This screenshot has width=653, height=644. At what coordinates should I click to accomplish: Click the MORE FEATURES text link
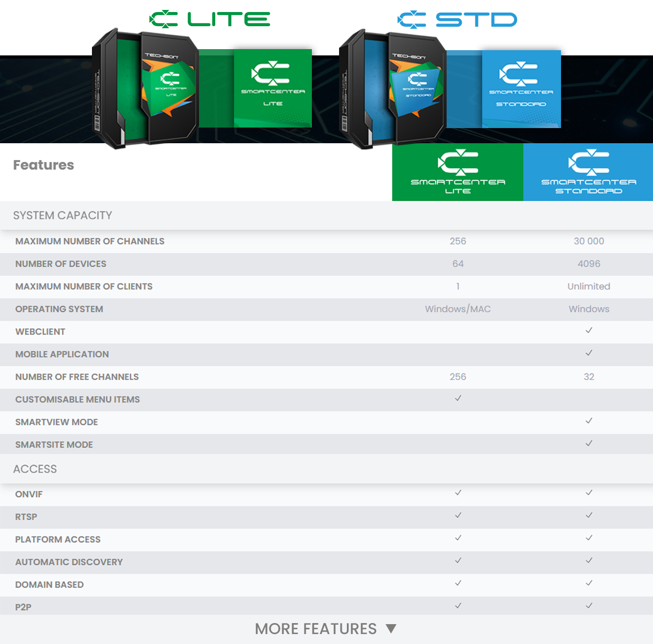316,628
